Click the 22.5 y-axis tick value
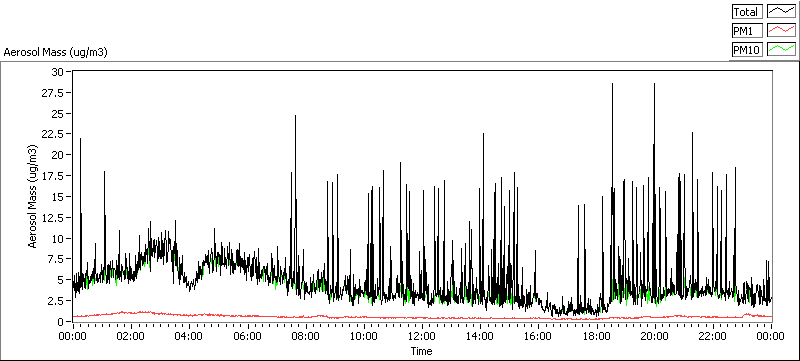 [54, 134]
